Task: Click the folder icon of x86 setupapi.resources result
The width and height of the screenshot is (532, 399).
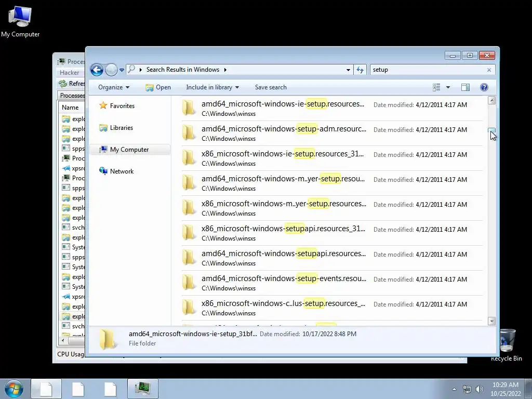Action: tap(189, 233)
